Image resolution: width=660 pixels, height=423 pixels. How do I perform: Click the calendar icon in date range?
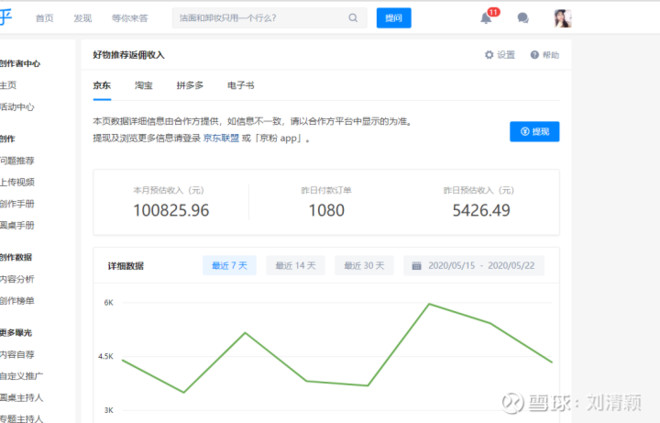416,265
